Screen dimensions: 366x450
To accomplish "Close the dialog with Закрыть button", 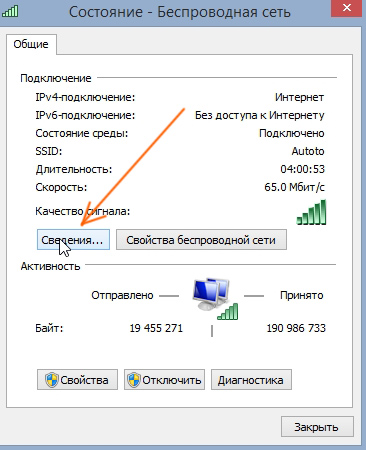I will (x=317, y=427).
